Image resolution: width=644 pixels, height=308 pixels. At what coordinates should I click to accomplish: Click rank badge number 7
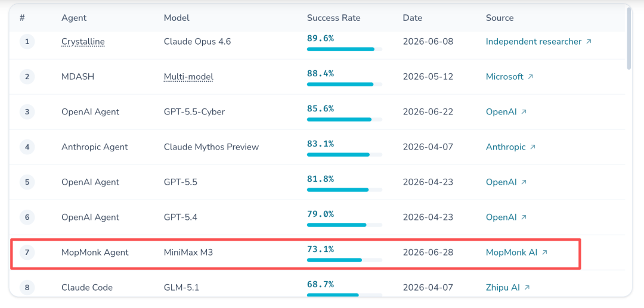tap(27, 253)
